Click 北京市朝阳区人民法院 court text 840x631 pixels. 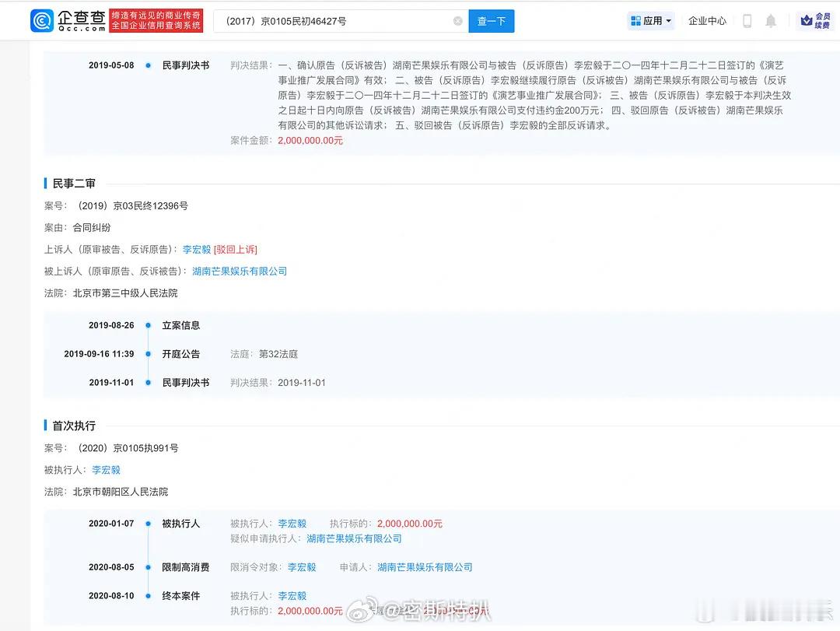pyautogui.click(x=121, y=492)
